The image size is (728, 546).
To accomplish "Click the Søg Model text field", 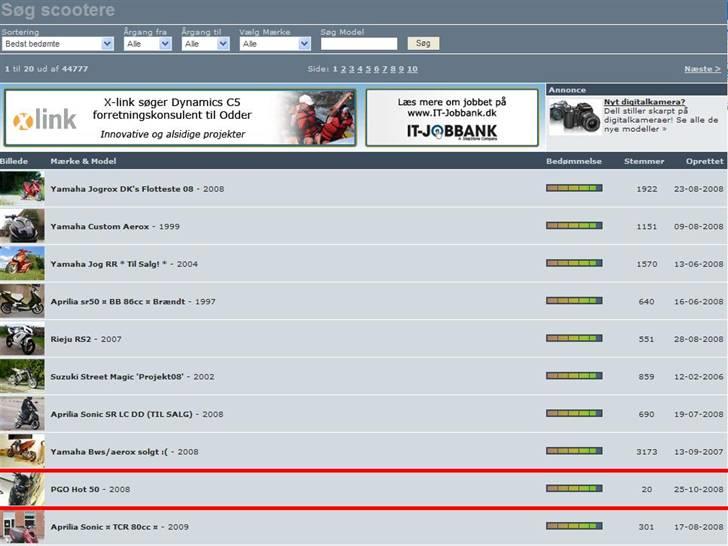I will 359,44.
